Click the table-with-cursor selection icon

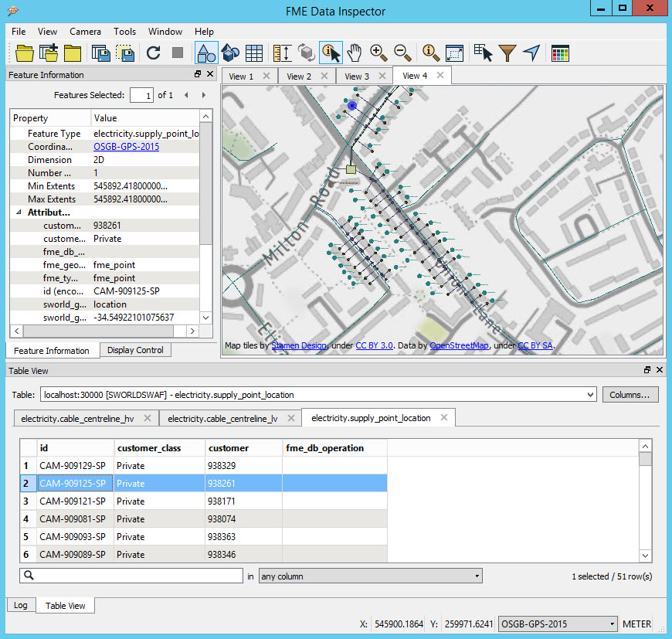(x=483, y=53)
